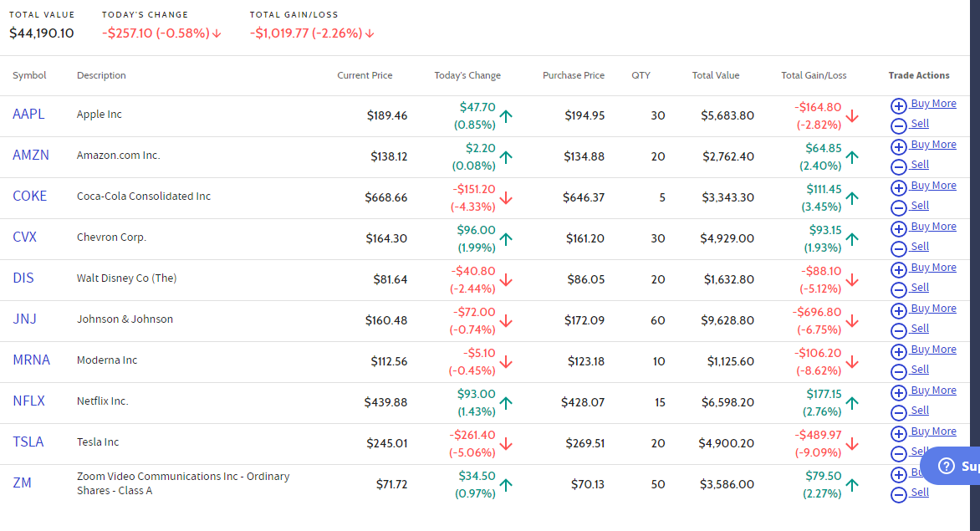Viewport: 980px width, 531px height.
Task: Open the AAPL symbol link
Action: tap(28, 115)
